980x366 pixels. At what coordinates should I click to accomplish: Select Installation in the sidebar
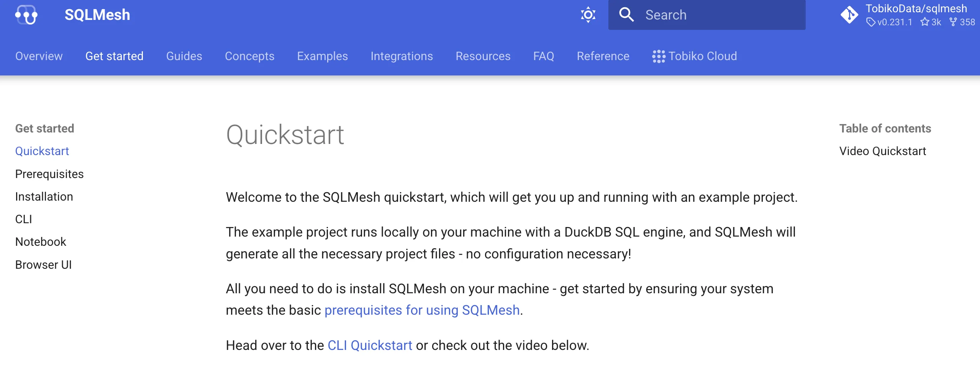click(44, 196)
